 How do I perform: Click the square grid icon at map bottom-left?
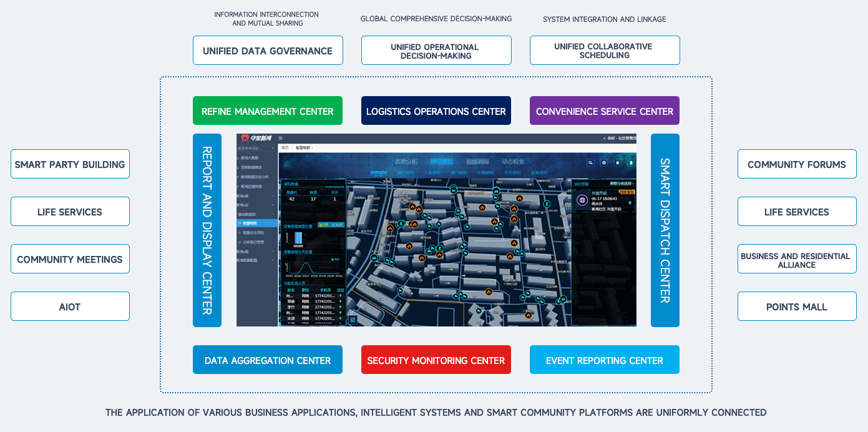(x=353, y=320)
